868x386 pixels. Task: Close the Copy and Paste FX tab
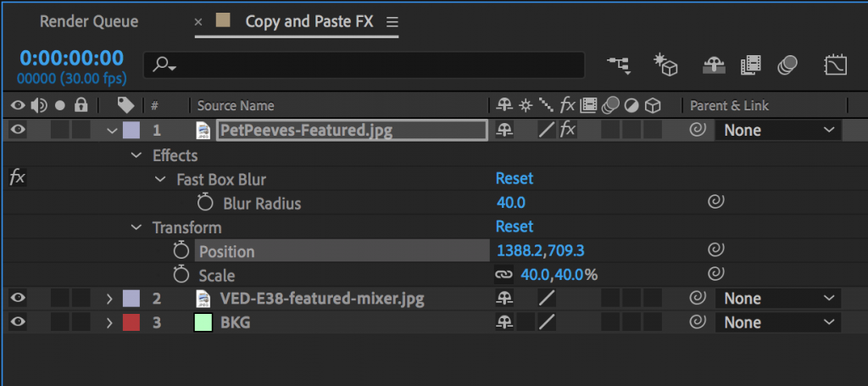pos(198,22)
